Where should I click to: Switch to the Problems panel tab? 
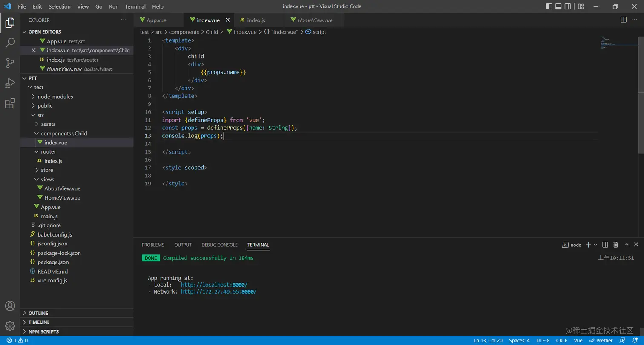[x=153, y=245]
